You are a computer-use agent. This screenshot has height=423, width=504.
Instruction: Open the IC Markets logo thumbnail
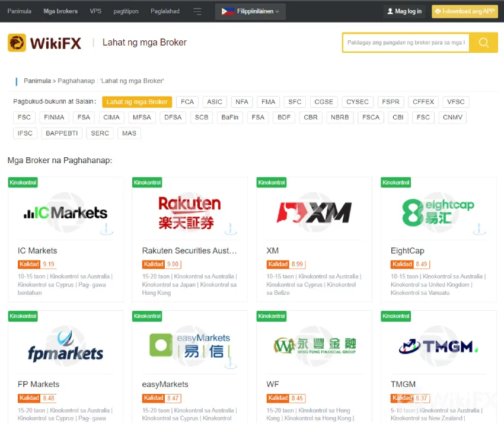66,212
